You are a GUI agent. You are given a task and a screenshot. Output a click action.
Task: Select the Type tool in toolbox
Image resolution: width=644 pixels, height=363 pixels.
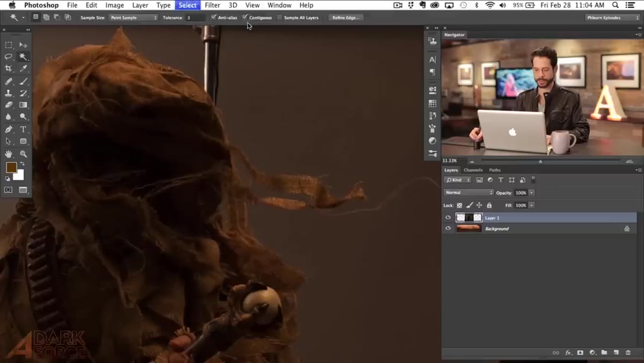pos(23,129)
